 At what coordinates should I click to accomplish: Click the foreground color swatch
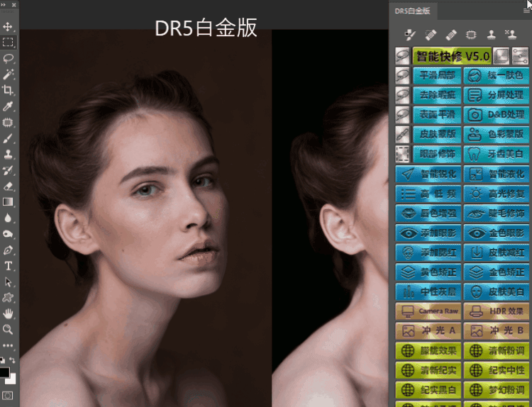coord(6,372)
